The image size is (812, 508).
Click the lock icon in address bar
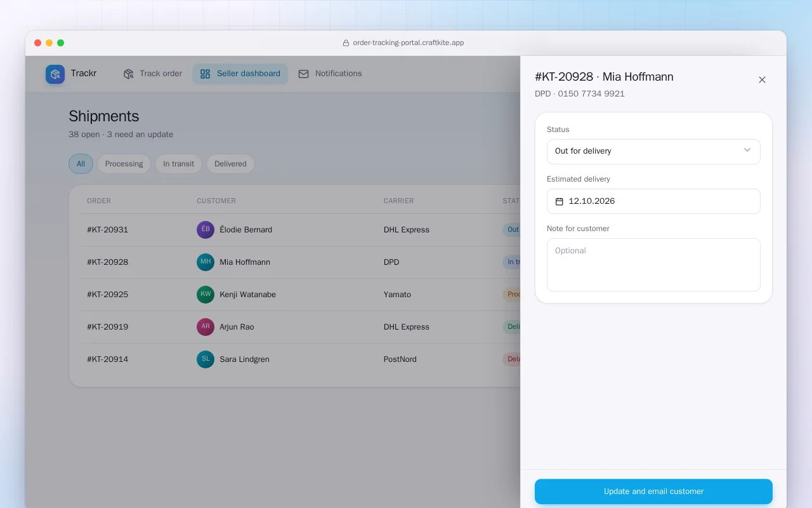[x=346, y=43]
